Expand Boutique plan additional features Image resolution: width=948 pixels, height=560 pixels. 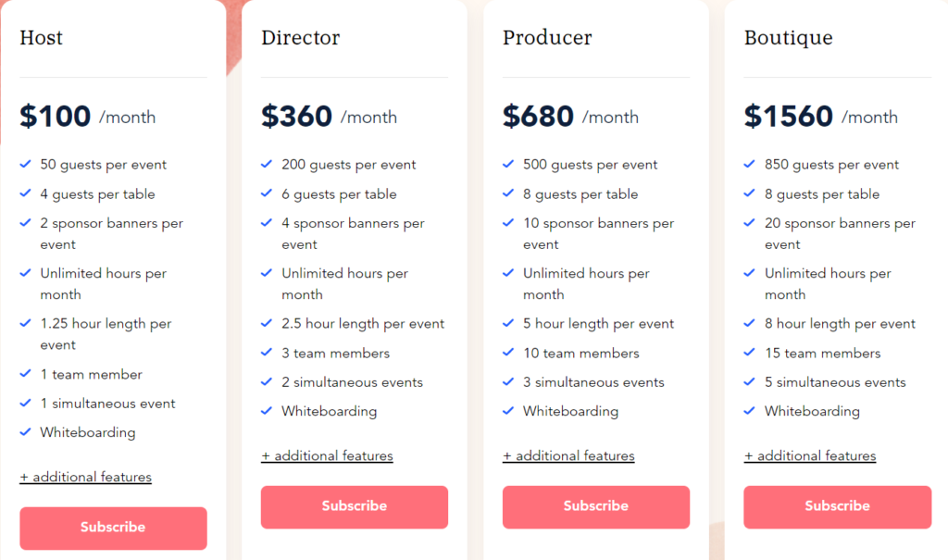[x=810, y=456]
